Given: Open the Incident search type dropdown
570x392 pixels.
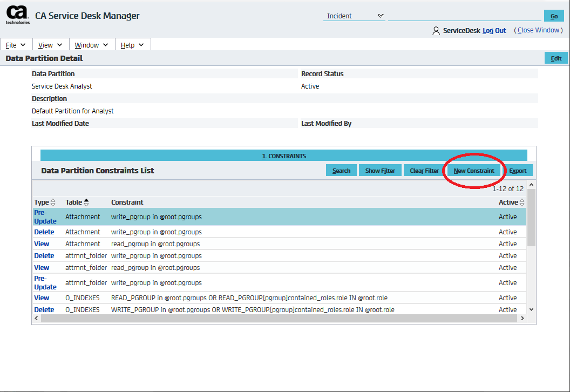Looking at the screenshot, I should point(354,16).
